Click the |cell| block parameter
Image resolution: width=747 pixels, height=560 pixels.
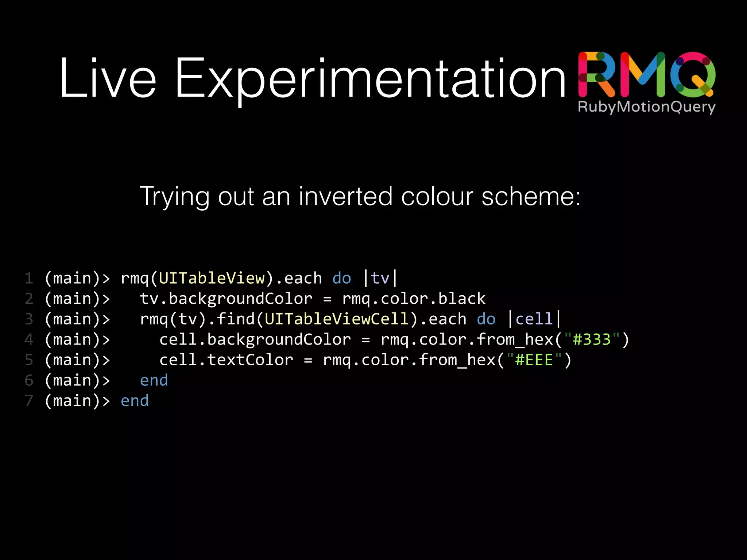[x=534, y=319]
